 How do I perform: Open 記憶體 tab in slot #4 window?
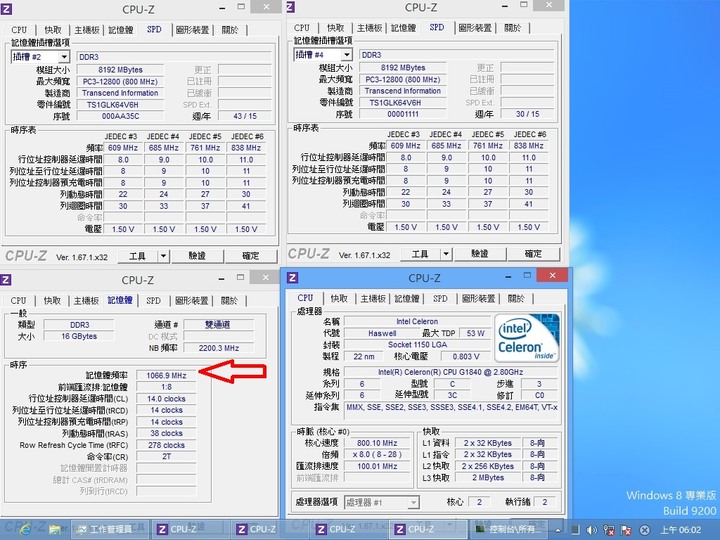[x=403, y=28]
